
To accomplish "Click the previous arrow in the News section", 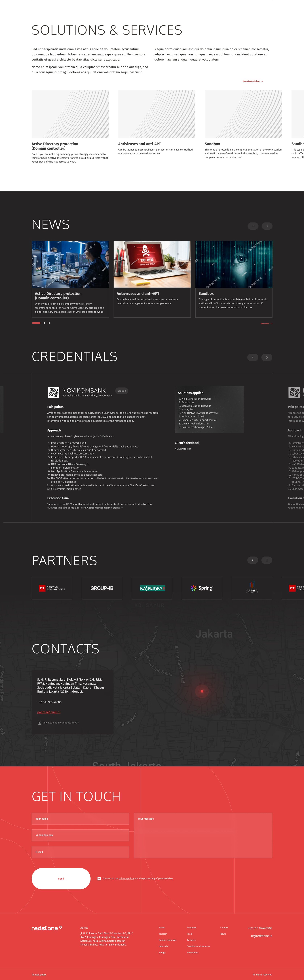I will pos(253,226).
